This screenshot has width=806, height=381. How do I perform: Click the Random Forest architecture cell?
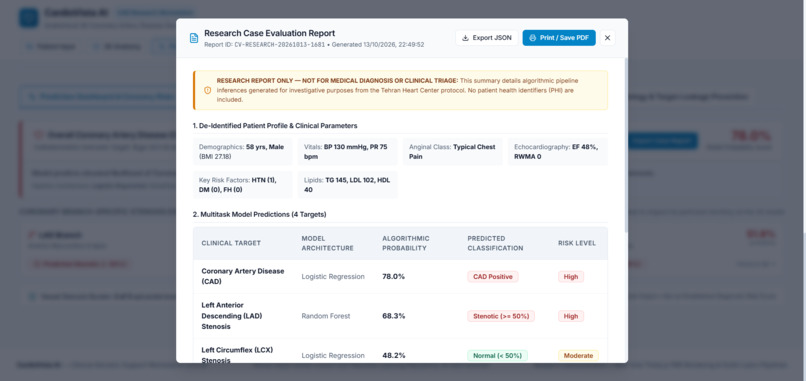coord(326,316)
